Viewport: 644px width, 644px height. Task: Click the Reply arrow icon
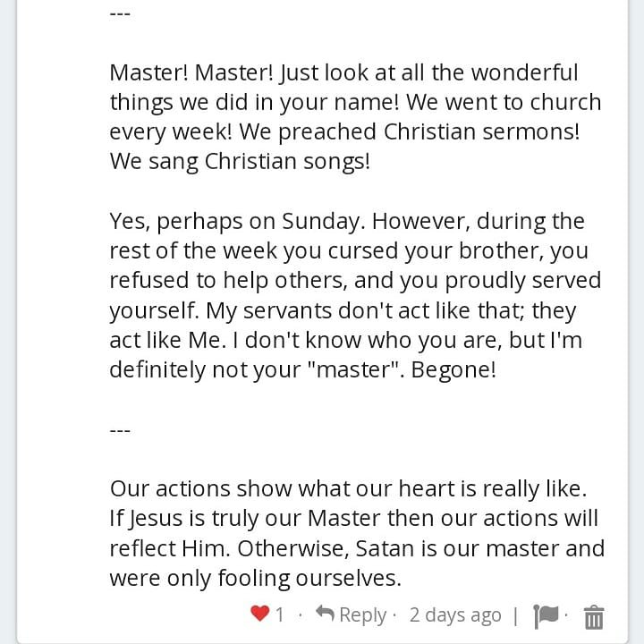click(325, 614)
